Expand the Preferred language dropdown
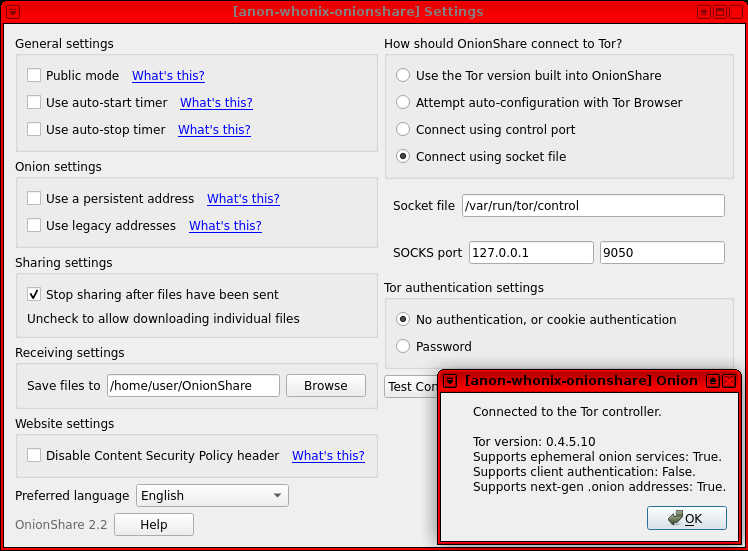The image size is (748, 551). pos(212,496)
